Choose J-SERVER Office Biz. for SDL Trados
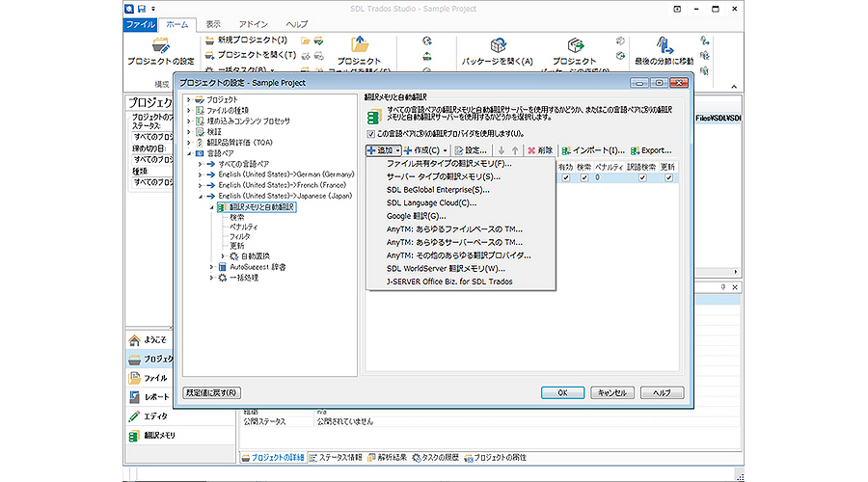868x482 pixels. click(460, 281)
